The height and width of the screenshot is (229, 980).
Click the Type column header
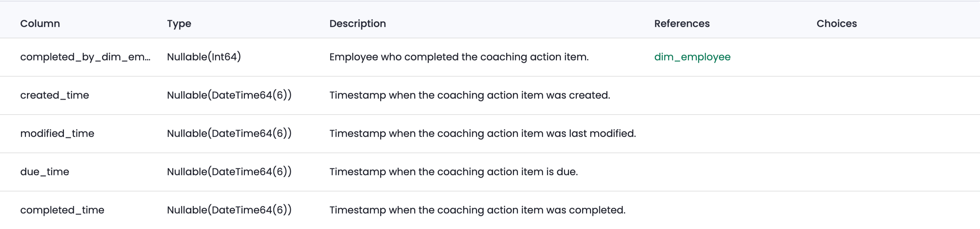179,23
